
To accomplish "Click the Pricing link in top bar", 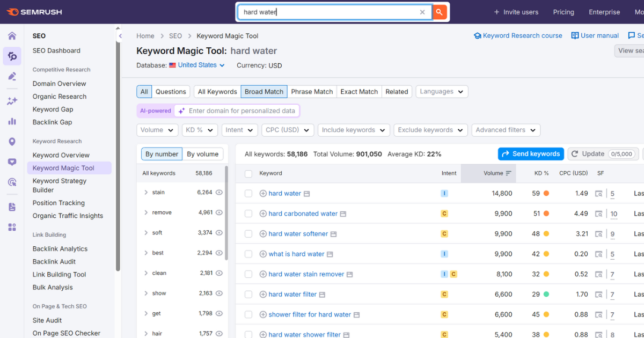I will [x=563, y=12].
